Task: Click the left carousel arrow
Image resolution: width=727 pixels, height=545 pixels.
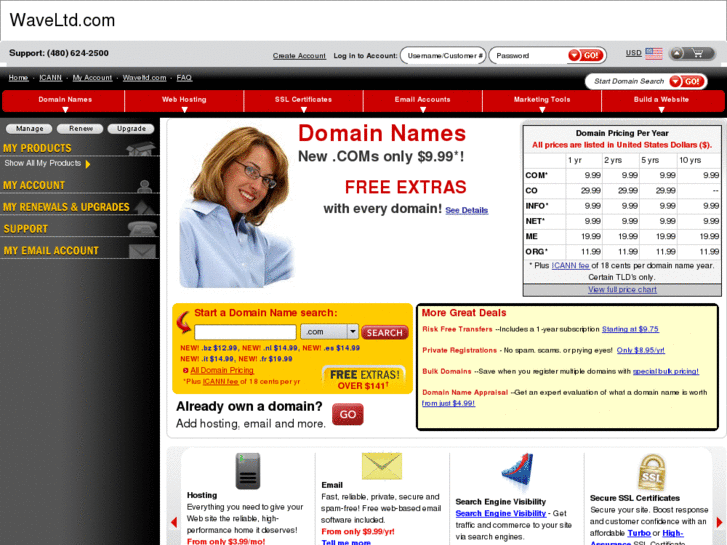Action: coord(174,522)
